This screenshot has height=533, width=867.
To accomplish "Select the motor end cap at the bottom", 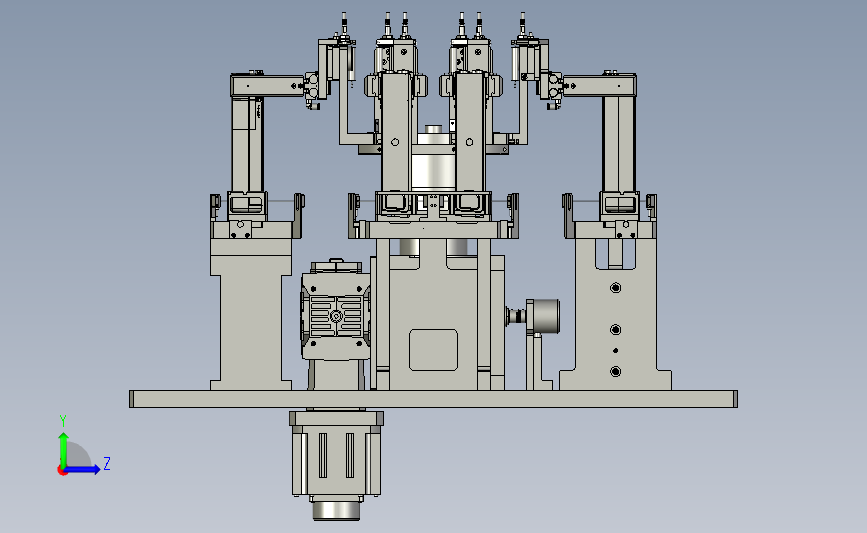I will [x=336, y=509].
